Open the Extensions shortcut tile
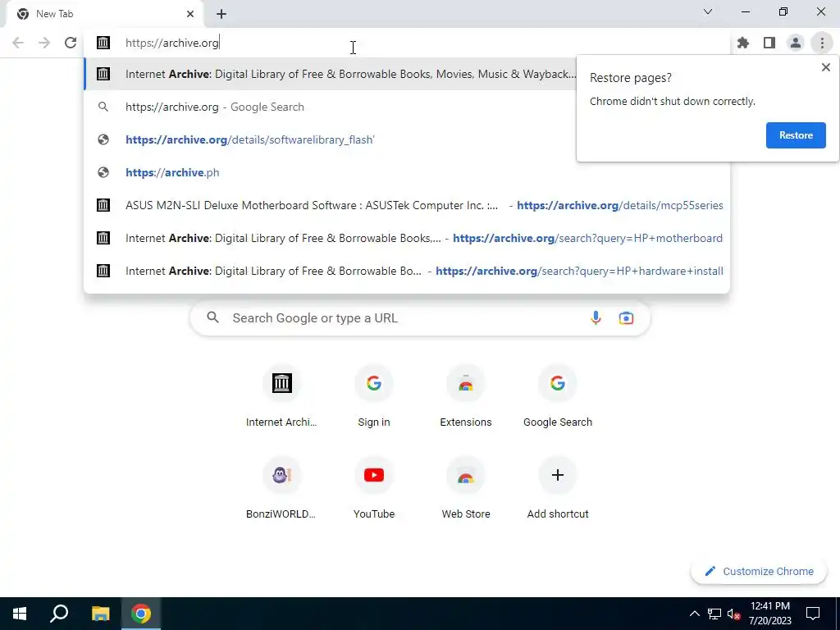 click(x=466, y=398)
